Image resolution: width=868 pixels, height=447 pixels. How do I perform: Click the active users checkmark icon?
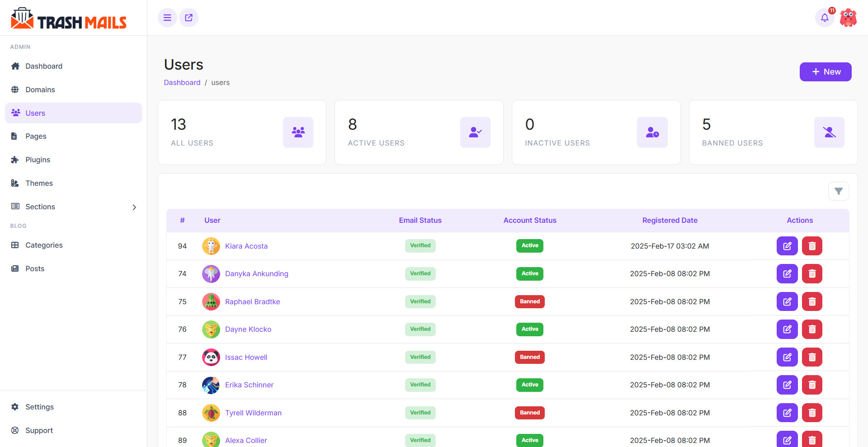(475, 132)
